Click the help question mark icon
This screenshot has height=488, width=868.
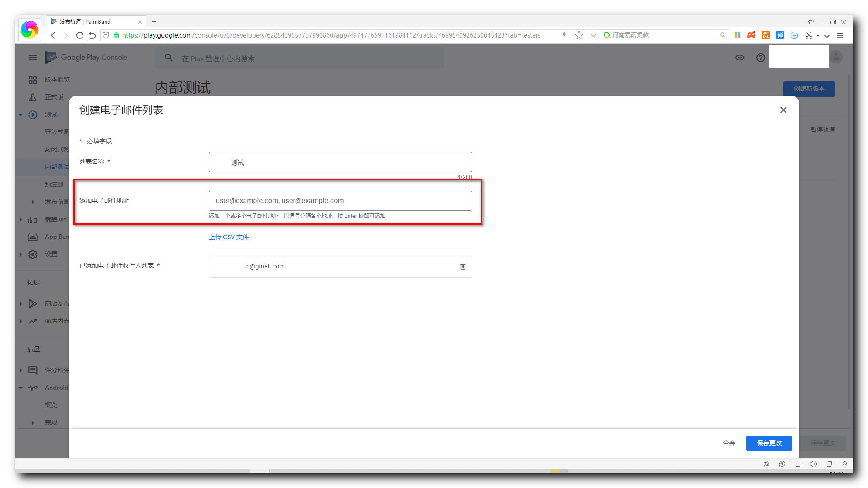[761, 58]
